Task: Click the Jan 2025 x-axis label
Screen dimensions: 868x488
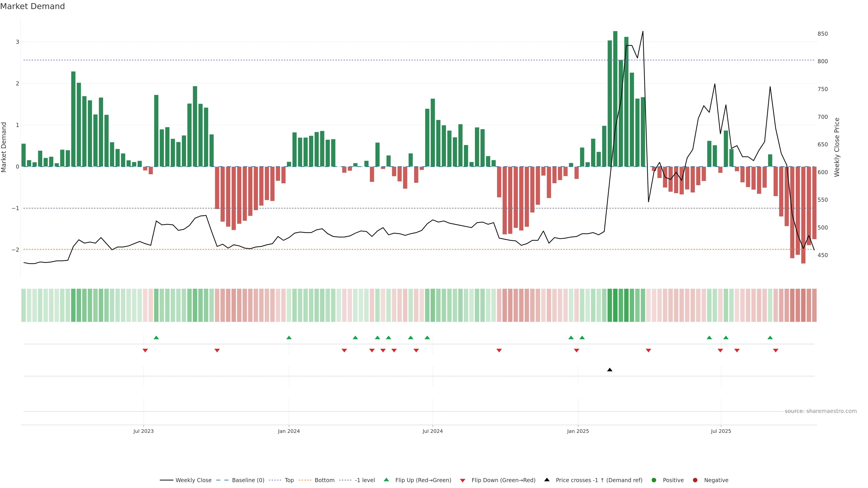Action: click(578, 431)
